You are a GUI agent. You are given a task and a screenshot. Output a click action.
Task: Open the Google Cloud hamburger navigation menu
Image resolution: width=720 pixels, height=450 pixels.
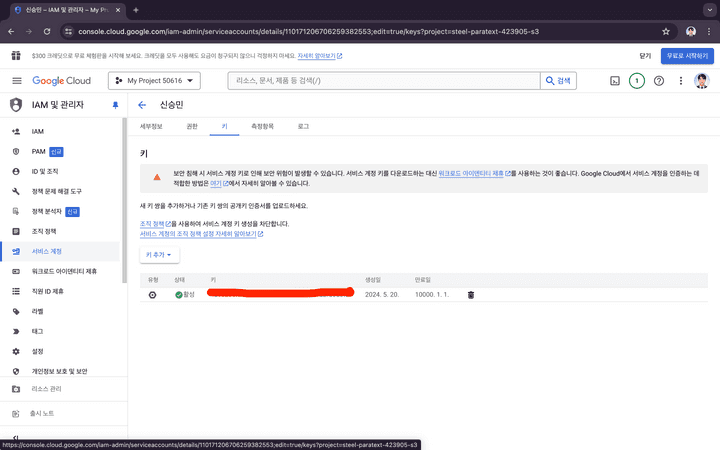(16, 80)
